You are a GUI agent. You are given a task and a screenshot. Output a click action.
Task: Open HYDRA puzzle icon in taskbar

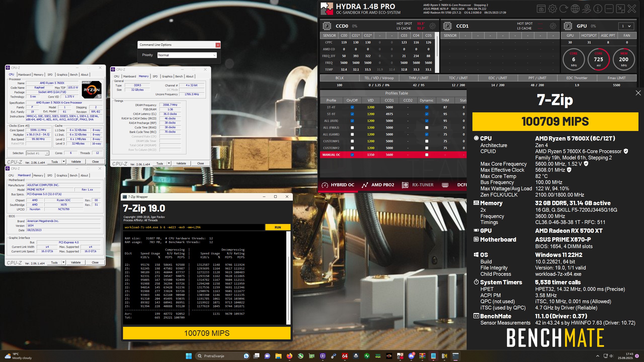[400, 356]
